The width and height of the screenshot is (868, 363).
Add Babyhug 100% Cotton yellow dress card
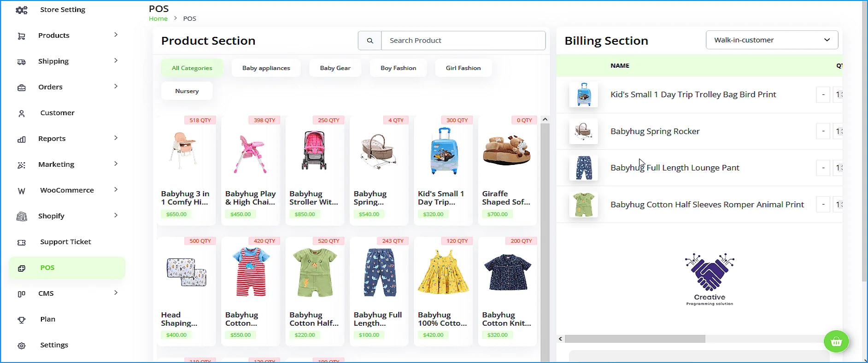(x=443, y=291)
